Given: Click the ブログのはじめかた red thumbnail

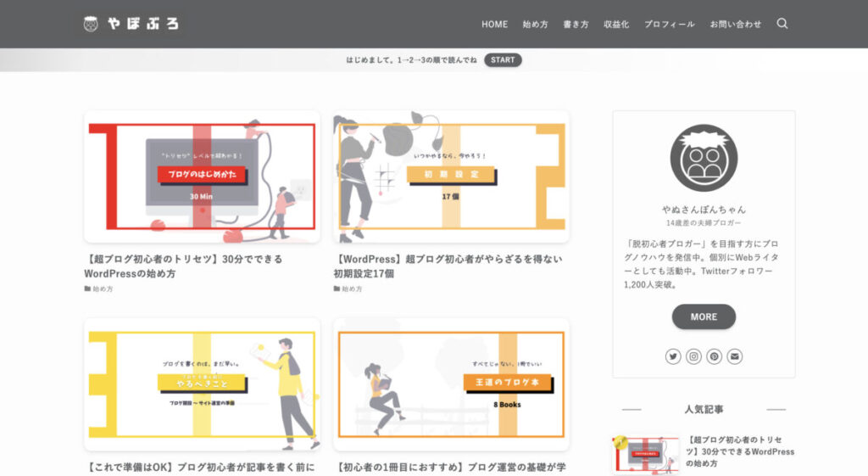Looking at the screenshot, I should point(202,176).
